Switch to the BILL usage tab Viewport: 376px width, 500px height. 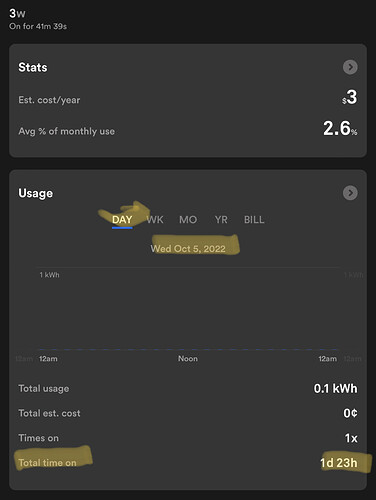tap(254, 220)
